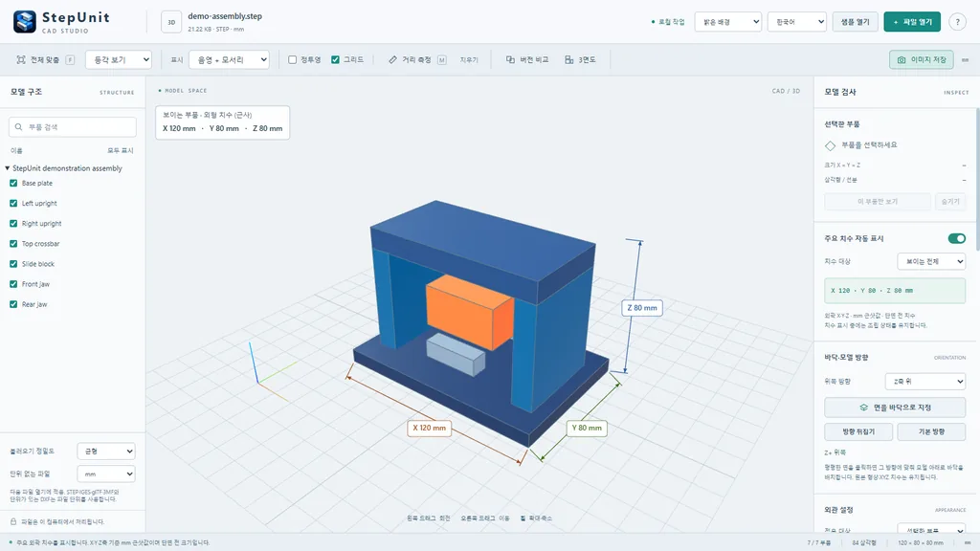Screen dimensions: 980x551
Task: Click the 120 × 80 × 80 mm status bar text
Action: [921, 543]
